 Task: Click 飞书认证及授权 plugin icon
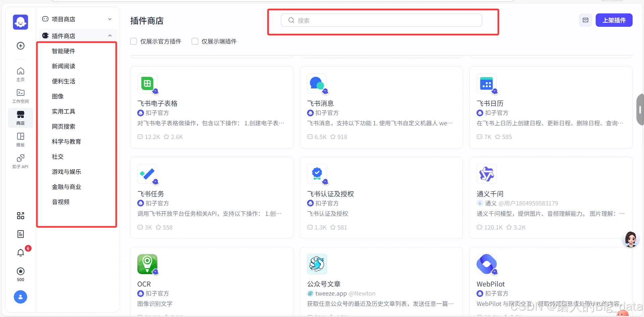click(x=317, y=174)
